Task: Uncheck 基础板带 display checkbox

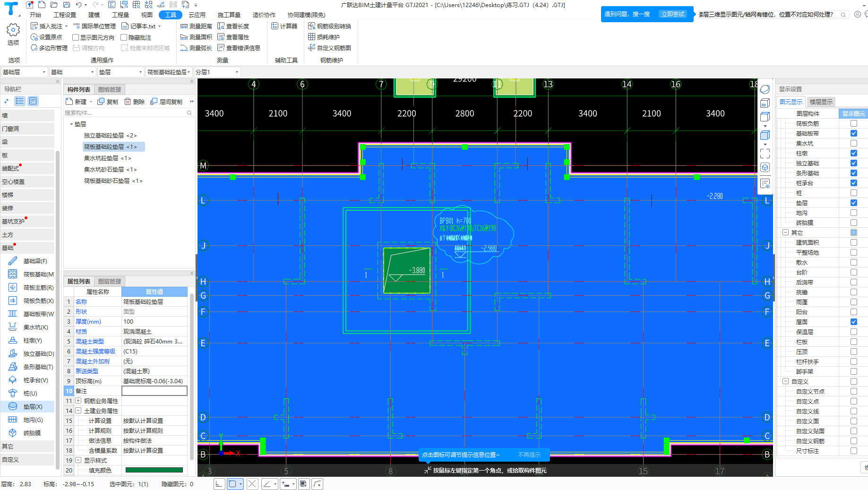Action: pyautogui.click(x=854, y=133)
